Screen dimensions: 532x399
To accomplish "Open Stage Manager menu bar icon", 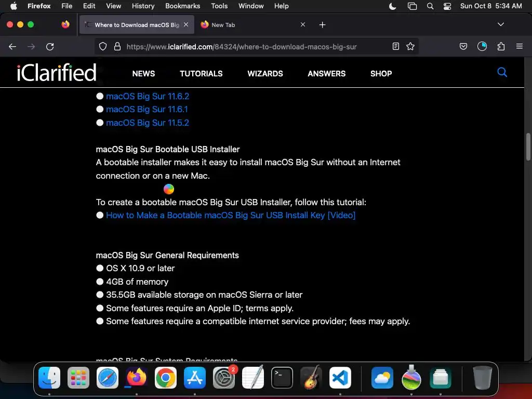I will pos(412,6).
